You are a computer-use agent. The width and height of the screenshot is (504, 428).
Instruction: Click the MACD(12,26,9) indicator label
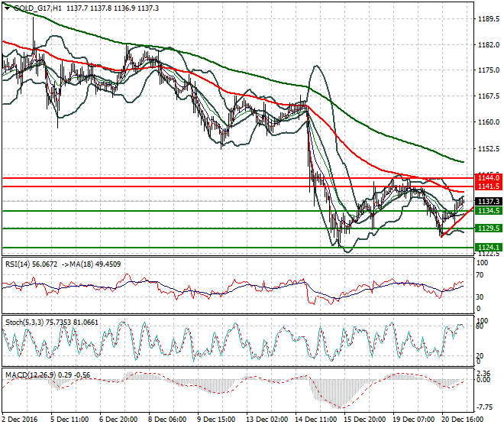coord(24,374)
